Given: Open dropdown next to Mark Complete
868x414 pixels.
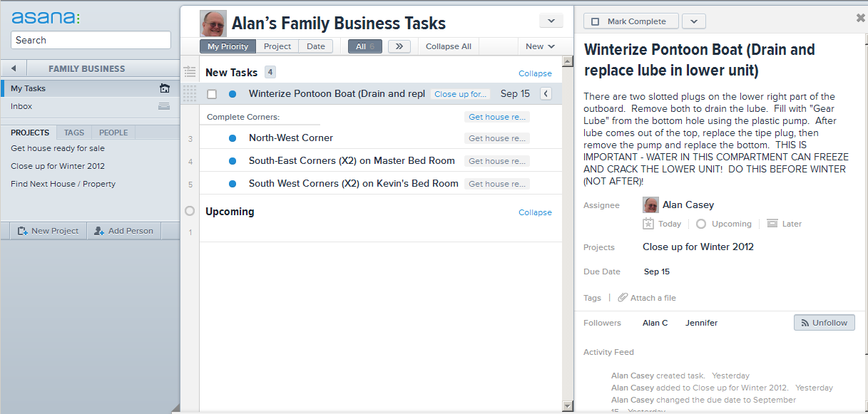Looking at the screenshot, I should coord(693,21).
